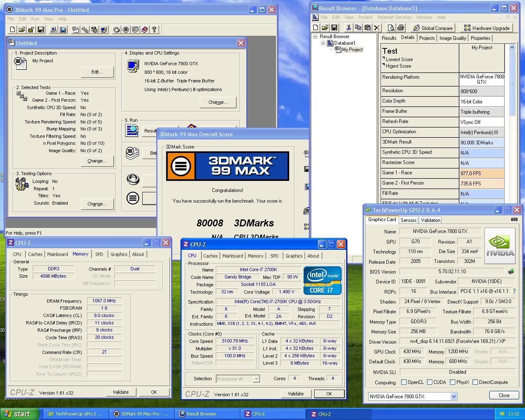525x420 pixels.
Task: Click Global Compare button in Result Browser
Action: pos(433,28)
